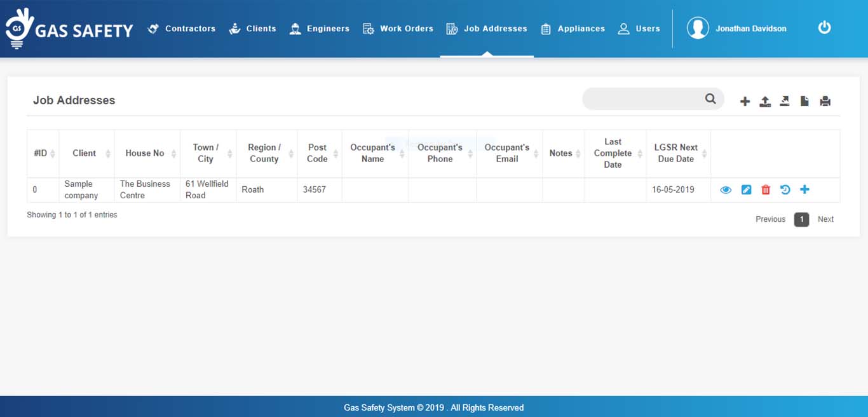Open the Engineers page
The height and width of the screenshot is (417, 868).
pyautogui.click(x=319, y=29)
